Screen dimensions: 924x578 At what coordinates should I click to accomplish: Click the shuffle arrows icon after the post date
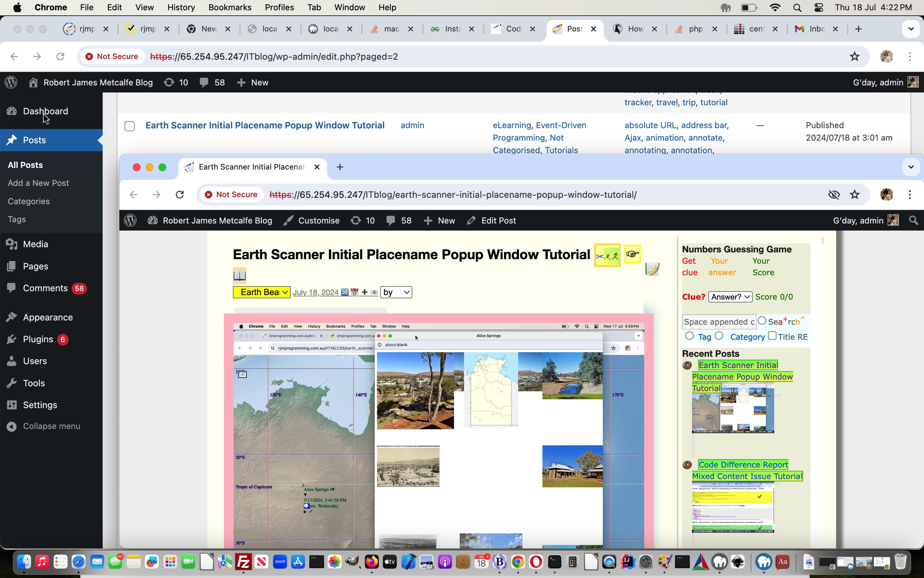[345, 293]
